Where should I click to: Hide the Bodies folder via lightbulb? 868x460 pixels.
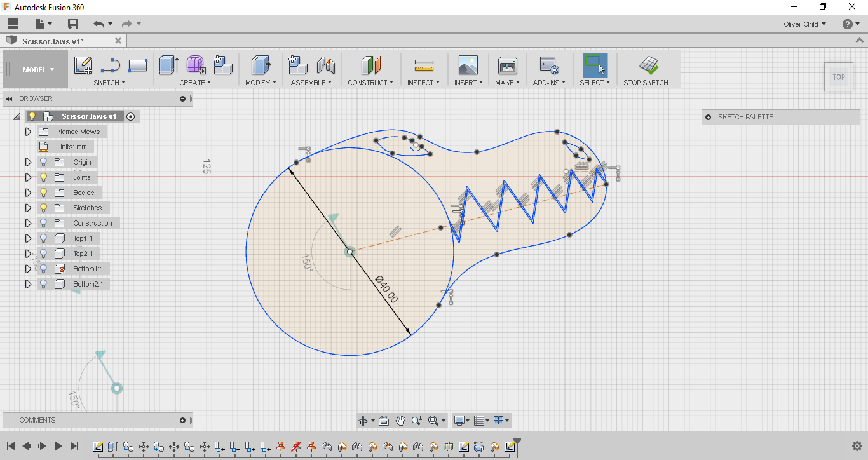(x=43, y=193)
